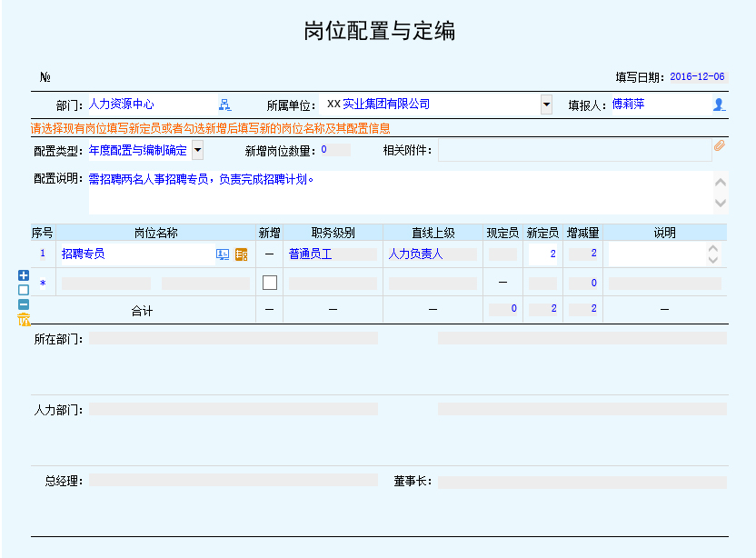The image size is (756, 558).
Task: Click the 所属单位 field XX实业集团有限公司
Action: click(429, 105)
